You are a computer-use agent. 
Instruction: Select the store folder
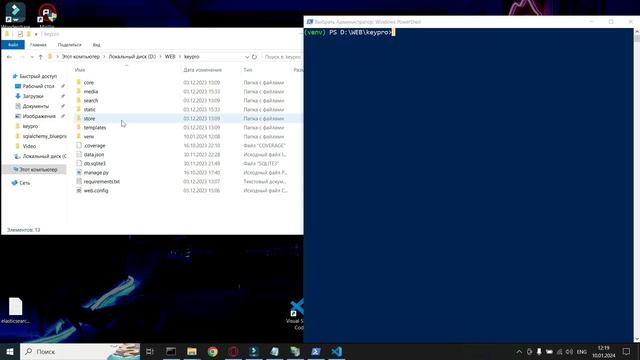89,118
